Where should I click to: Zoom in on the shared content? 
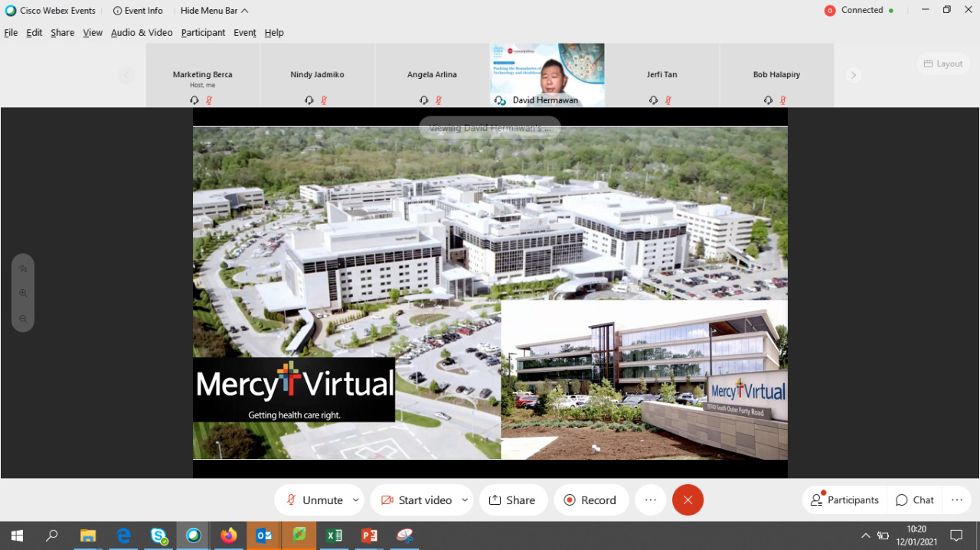23,293
